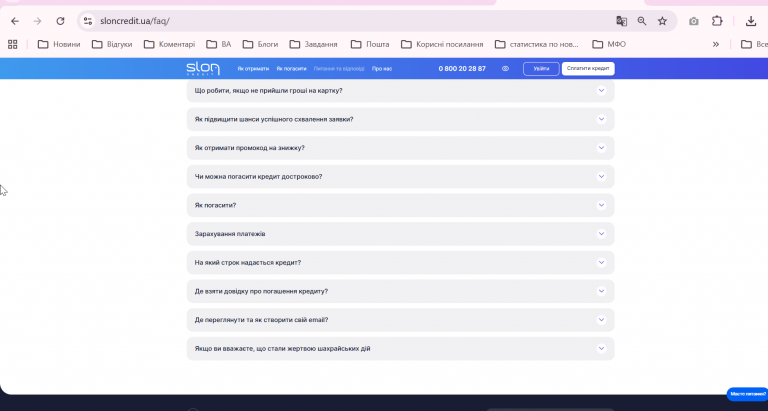
Task: Expand chevron for 'Як погасити?' question
Action: [x=601, y=205]
